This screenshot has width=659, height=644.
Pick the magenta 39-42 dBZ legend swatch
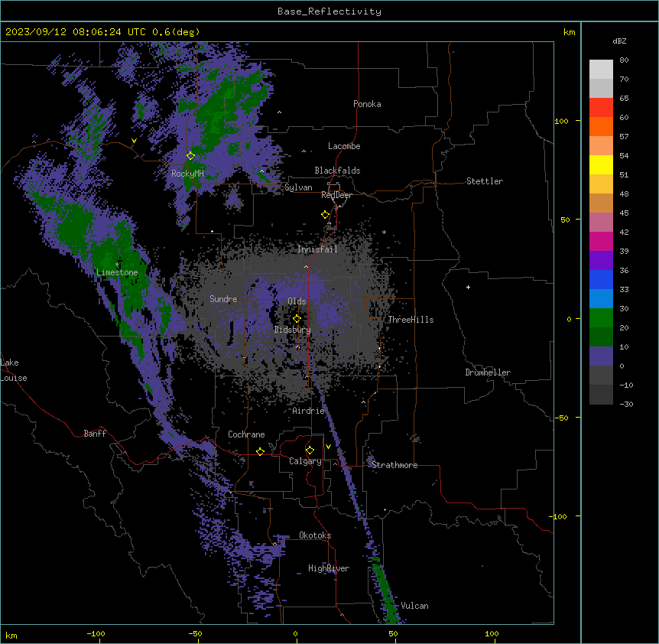click(601, 241)
